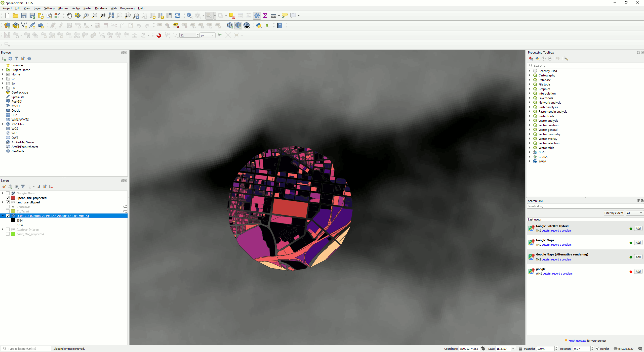Click the Refresh map icon
The height and width of the screenshot is (352, 644).
177,16
